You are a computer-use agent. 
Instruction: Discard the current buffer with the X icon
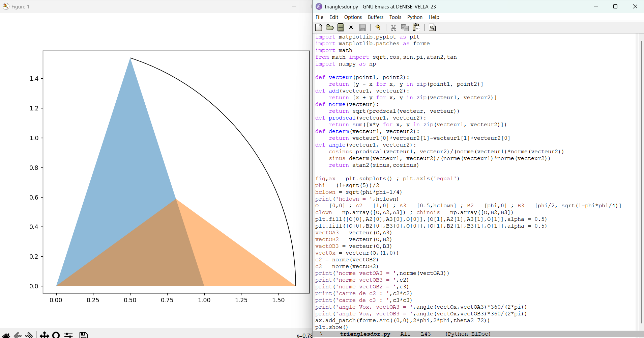351,28
